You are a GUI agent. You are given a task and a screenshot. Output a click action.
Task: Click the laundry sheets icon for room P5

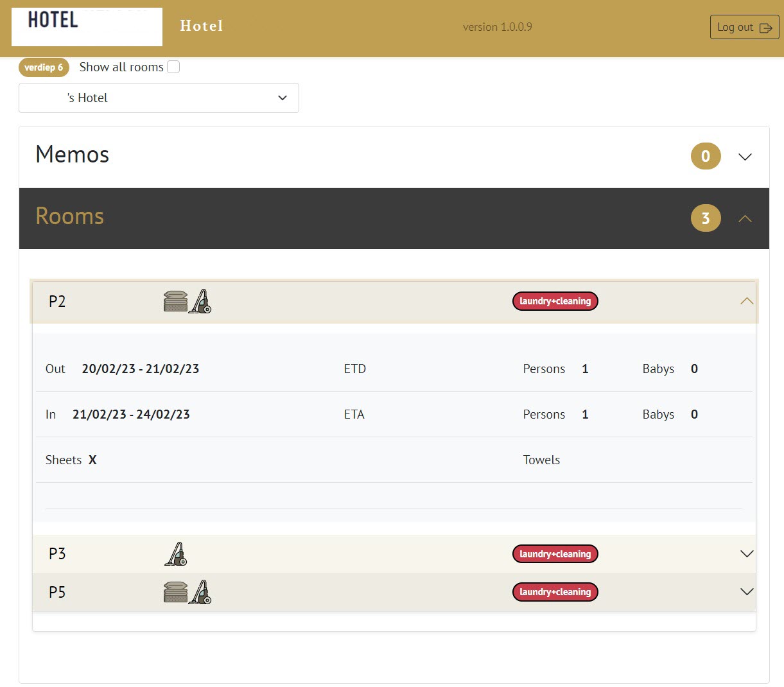click(x=175, y=592)
